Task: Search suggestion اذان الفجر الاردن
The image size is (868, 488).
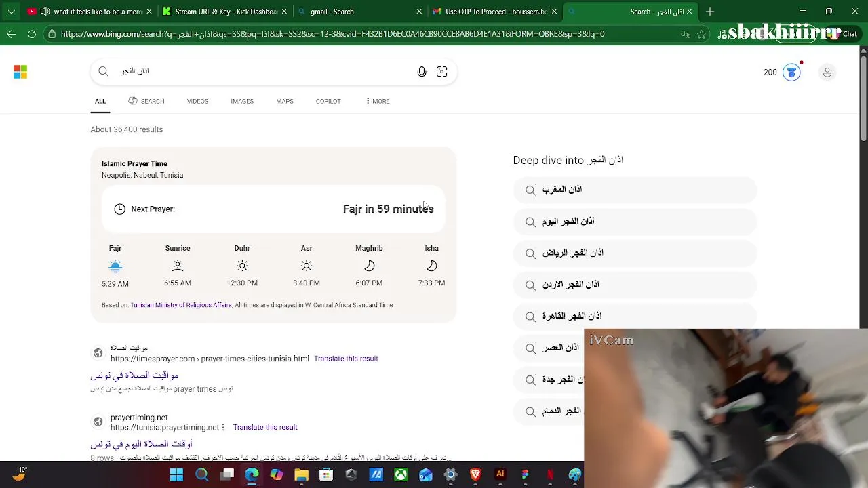Action: [x=635, y=285]
